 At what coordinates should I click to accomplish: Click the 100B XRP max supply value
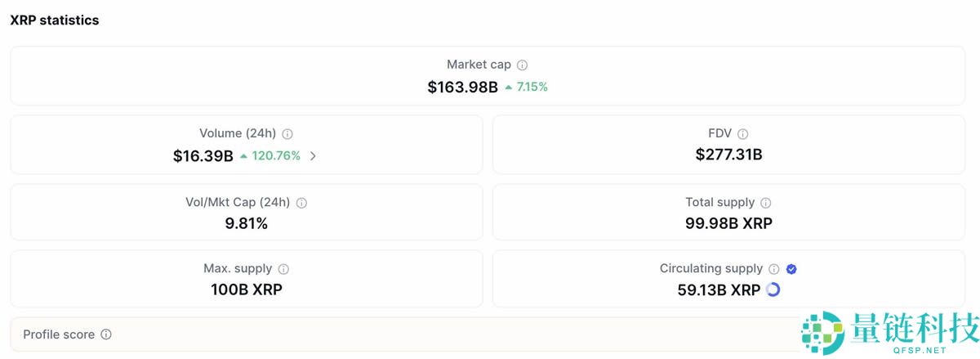[x=247, y=289]
